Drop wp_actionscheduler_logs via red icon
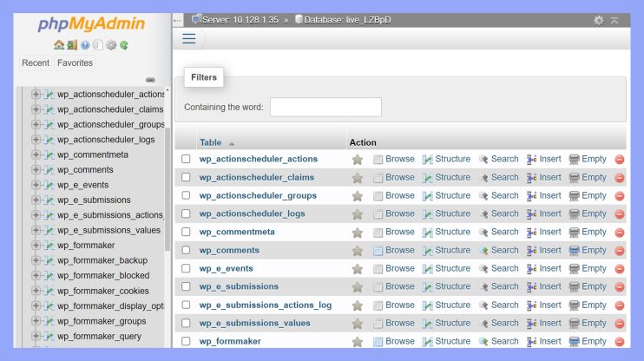 point(620,214)
